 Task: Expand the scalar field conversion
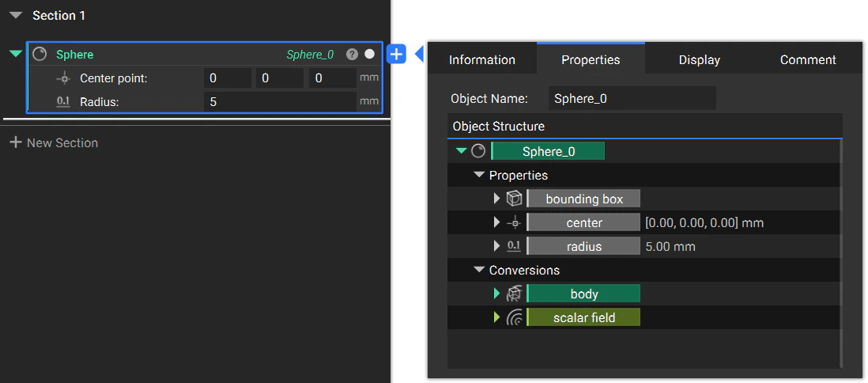point(496,317)
